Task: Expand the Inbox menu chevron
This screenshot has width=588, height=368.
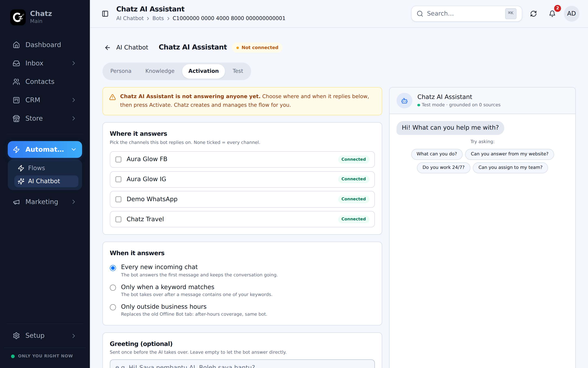Action: [x=74, y=63]
